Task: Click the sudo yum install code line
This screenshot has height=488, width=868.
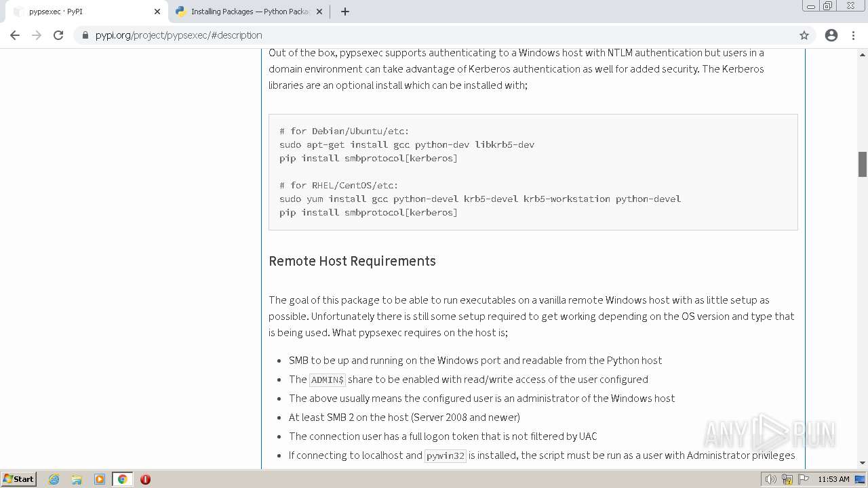Action: coord(480,199)
